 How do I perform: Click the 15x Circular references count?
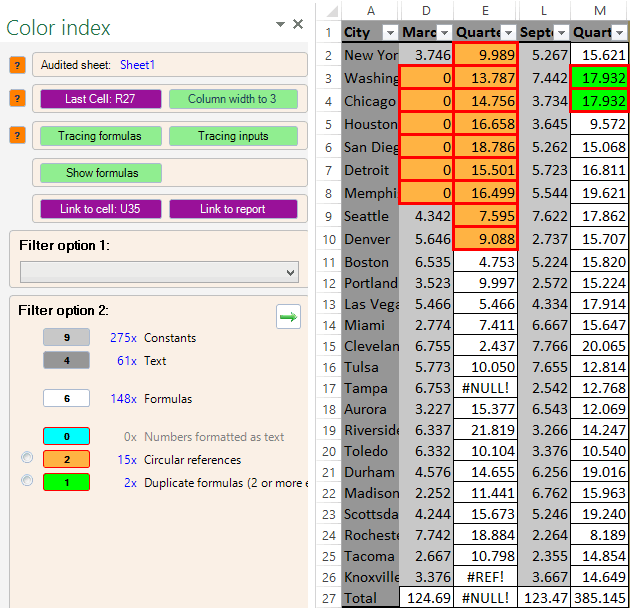point(127,459)
